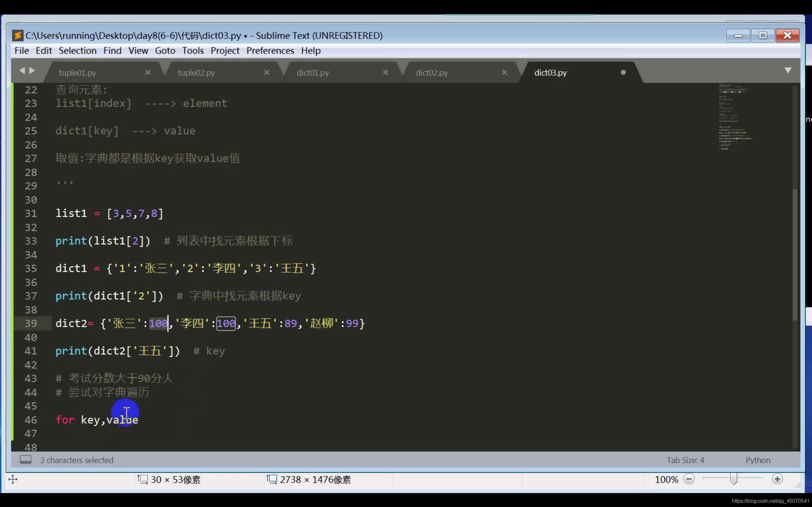Click the zoom slider handle
This screenshot has width=812, height=507.
(x=733, y=479)
